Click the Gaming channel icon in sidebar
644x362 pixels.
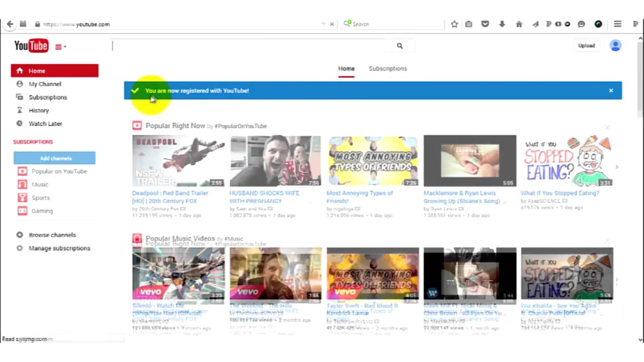22,211
